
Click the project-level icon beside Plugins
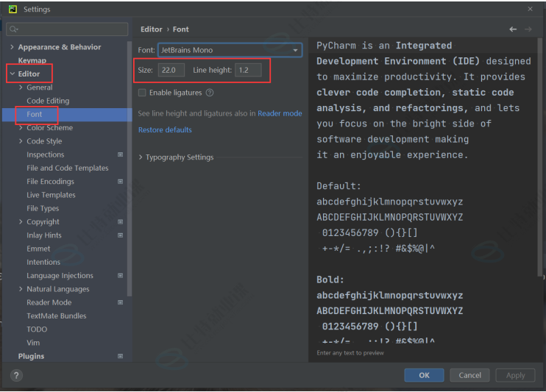[120, 356]
